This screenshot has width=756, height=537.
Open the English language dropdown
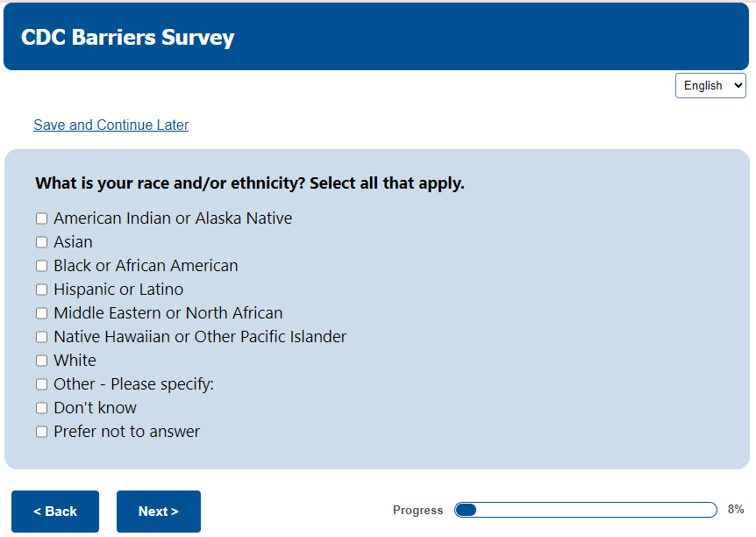click(x=710, y=86)
